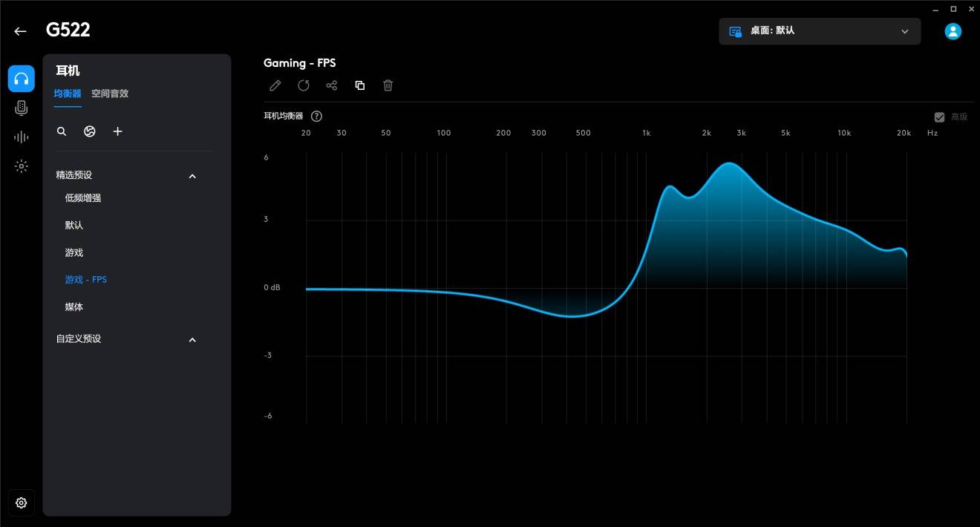
Task: Collapse the 精选预设 preset section
Action: [x=192, y=176]
